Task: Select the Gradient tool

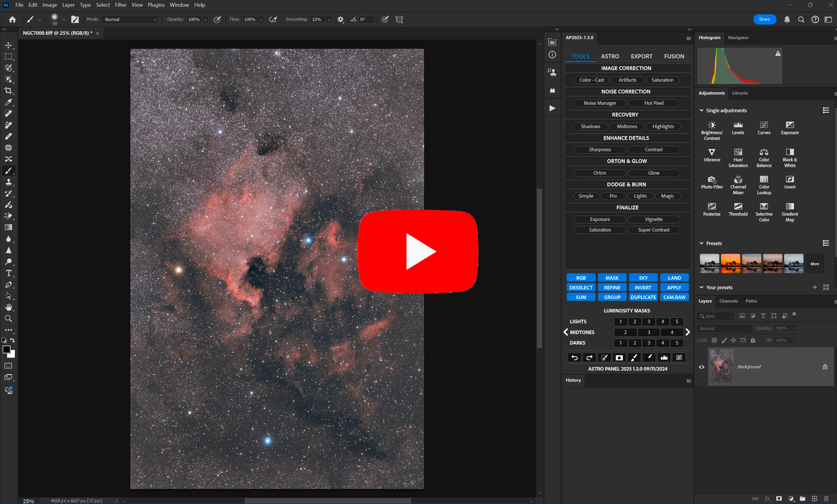Action: (x=9, y=227)
